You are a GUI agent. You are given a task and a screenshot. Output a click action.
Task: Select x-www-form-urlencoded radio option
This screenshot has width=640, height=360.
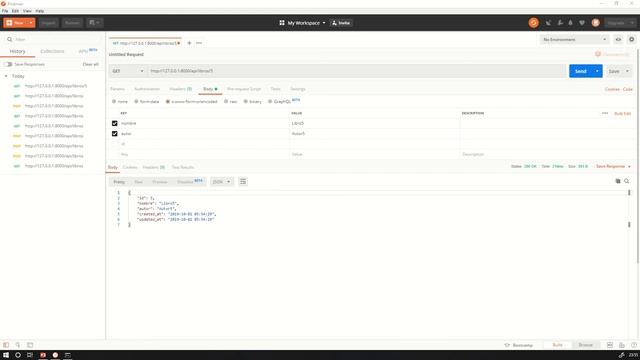[168, 101]
